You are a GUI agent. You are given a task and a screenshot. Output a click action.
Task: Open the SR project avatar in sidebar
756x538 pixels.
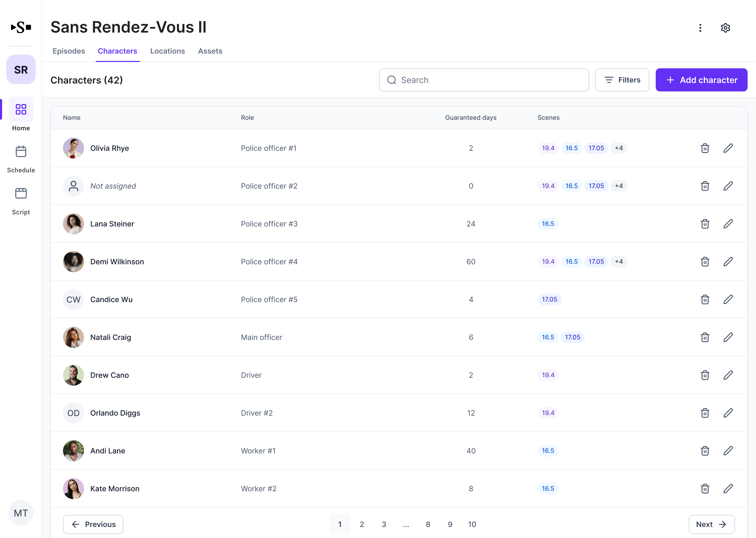pyautogui.click(x=21, y=70)
